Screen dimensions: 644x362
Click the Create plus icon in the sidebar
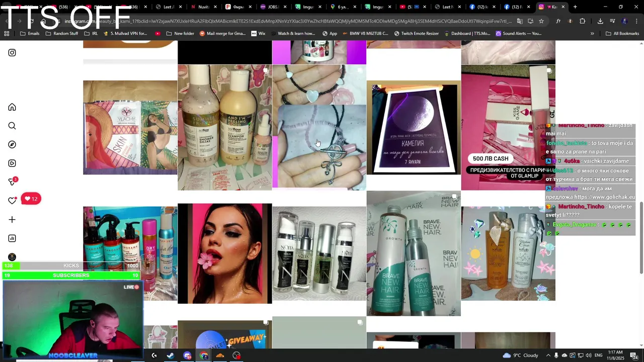[x=12, y=220]
